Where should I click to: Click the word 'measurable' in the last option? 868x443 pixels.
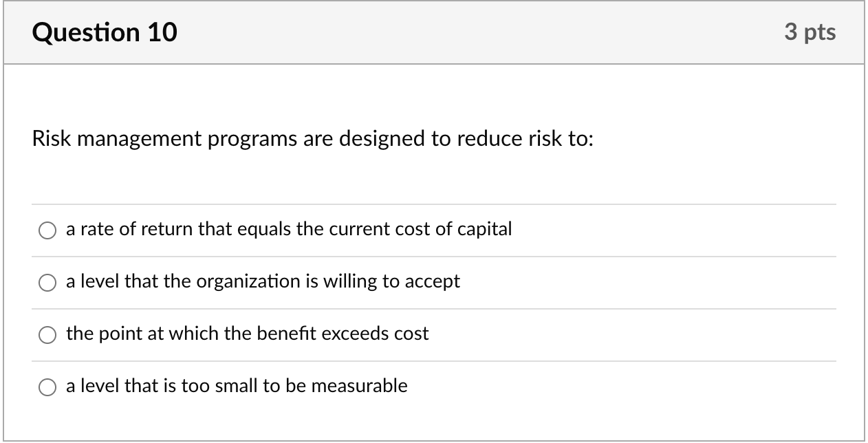click(359, 386)
